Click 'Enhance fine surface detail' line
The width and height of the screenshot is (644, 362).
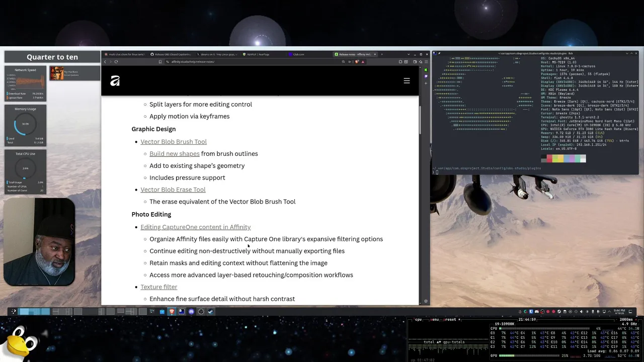pyautogui.click(x=222, y=299)
